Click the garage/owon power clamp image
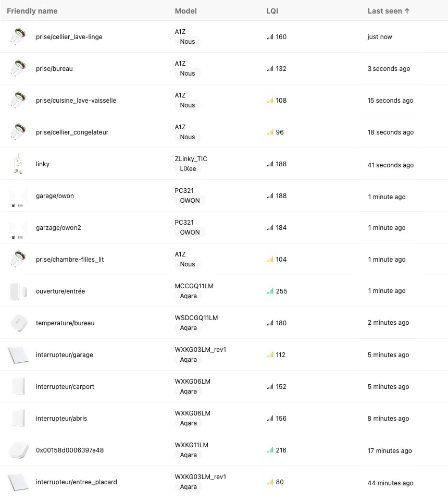The height and width of the screenshot is (502, 448). click(18, 196)
